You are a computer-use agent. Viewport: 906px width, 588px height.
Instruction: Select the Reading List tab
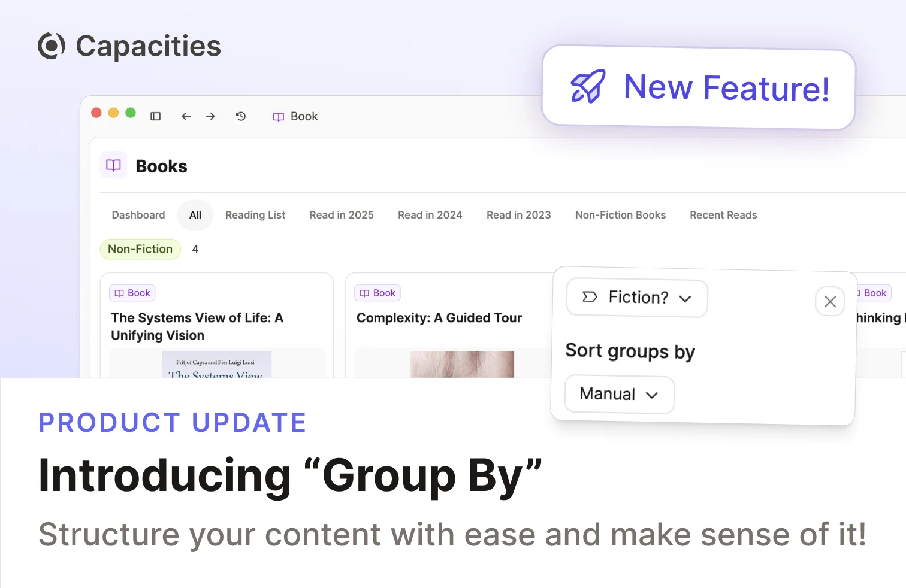coord(255,215)
